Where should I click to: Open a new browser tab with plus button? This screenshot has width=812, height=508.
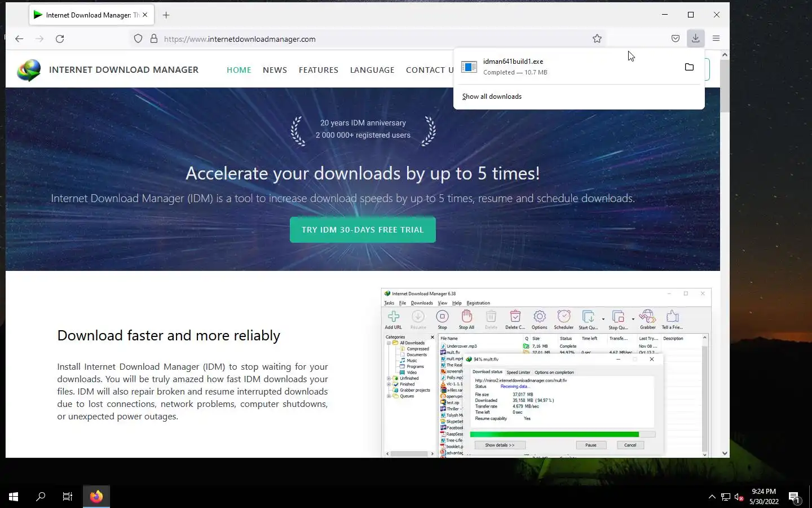[166, 15]
